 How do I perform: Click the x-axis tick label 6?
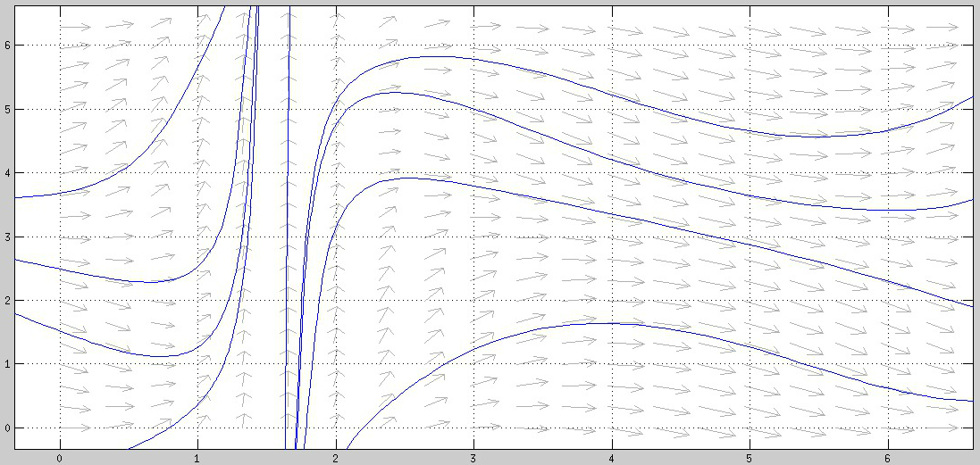point(887,458)
